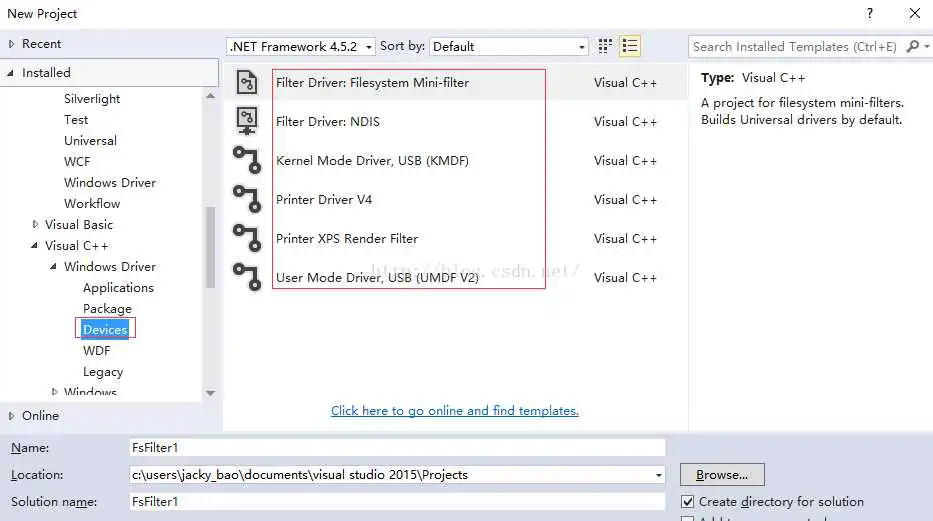Switch to medium icons list view

pyautogui.click(x=630, y=46)
